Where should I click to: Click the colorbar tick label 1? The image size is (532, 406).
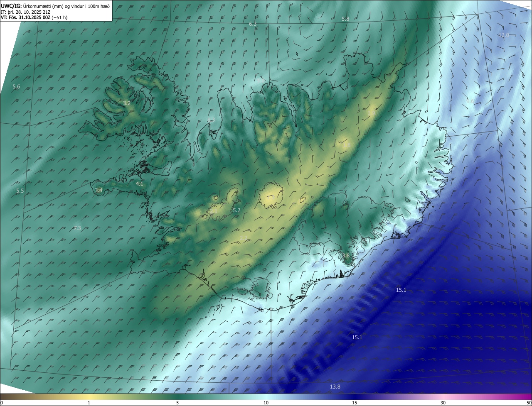click(x=89, y=403)
